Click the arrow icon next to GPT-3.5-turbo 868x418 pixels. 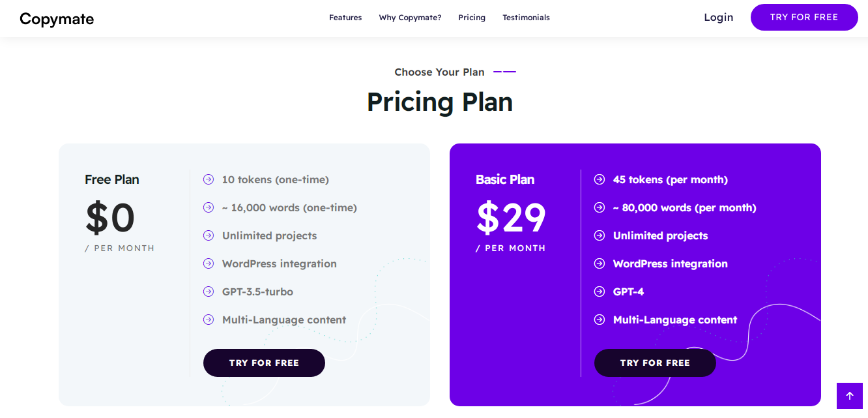[209, 291]
